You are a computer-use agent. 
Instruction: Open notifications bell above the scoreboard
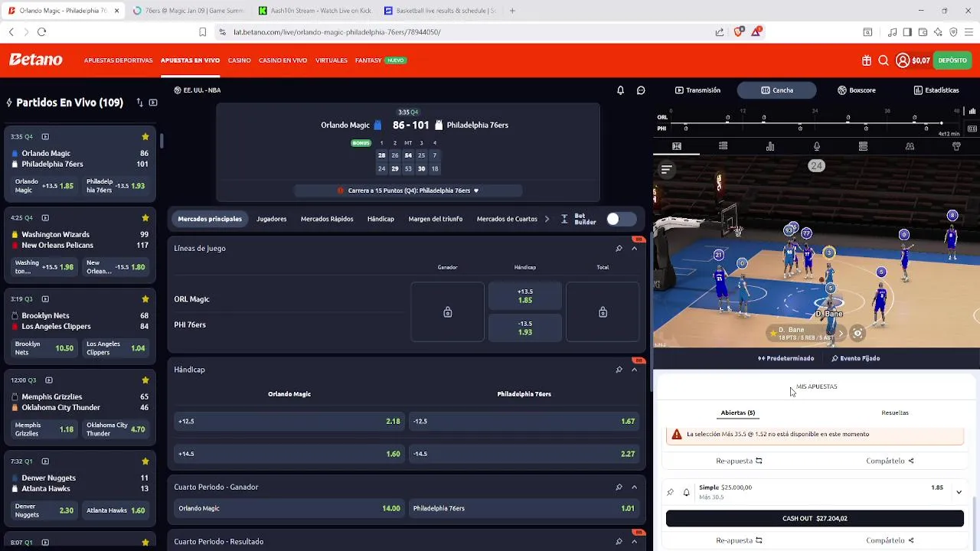tap(621, 90)
